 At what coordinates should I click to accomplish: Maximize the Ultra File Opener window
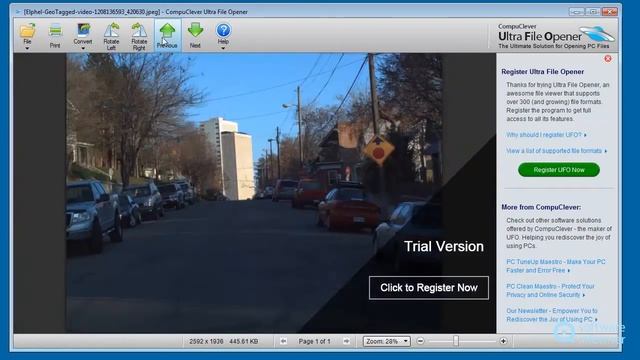(593, 12)
